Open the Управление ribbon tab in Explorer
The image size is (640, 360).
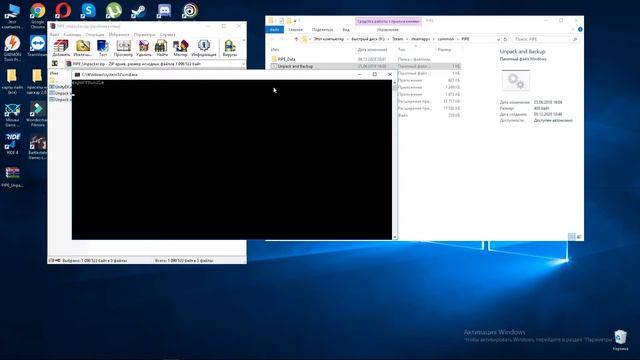coord(388,30)
